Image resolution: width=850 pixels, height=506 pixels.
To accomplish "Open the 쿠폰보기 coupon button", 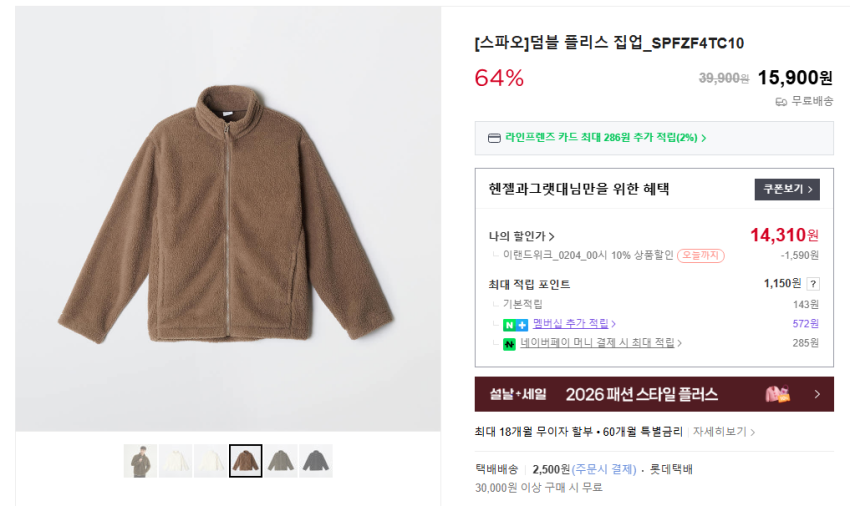I will click(787, 189).
